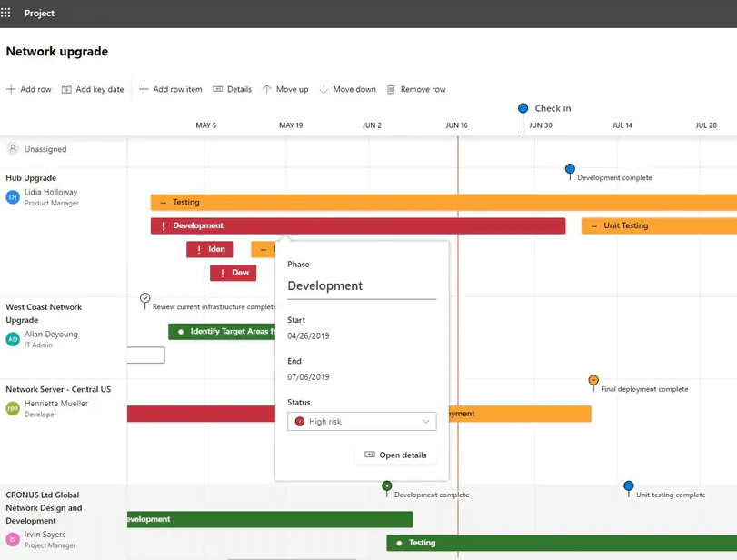Select the red Deve task bar
Image resolution: width=737 pixels, height=560 pixels.
click(234, 273)
